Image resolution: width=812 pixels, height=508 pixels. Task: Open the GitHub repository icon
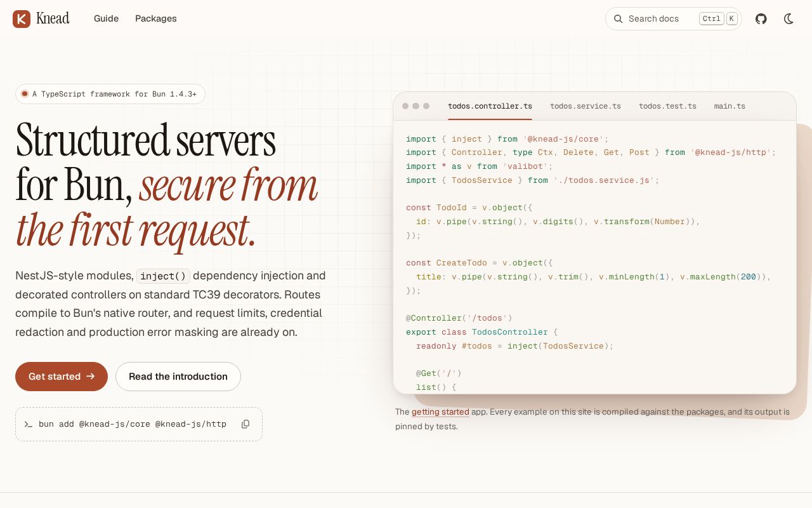coord(761,19)
